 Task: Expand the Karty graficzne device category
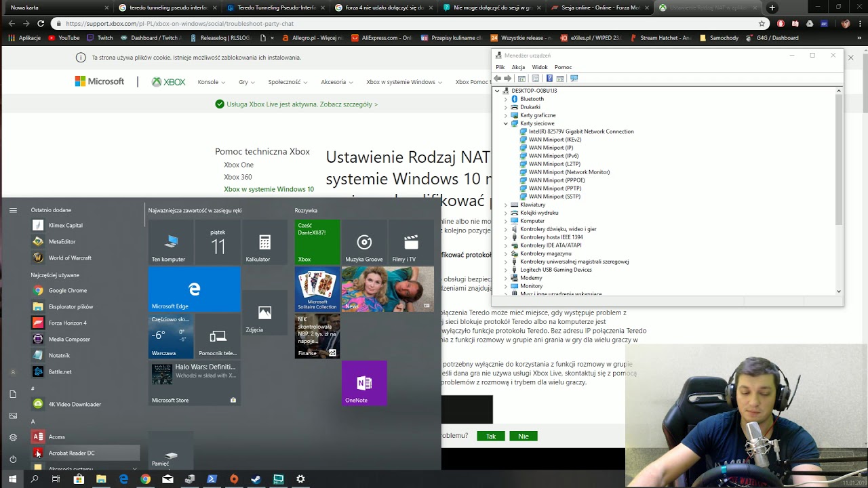pyautogui.click(x=506, y=115)
